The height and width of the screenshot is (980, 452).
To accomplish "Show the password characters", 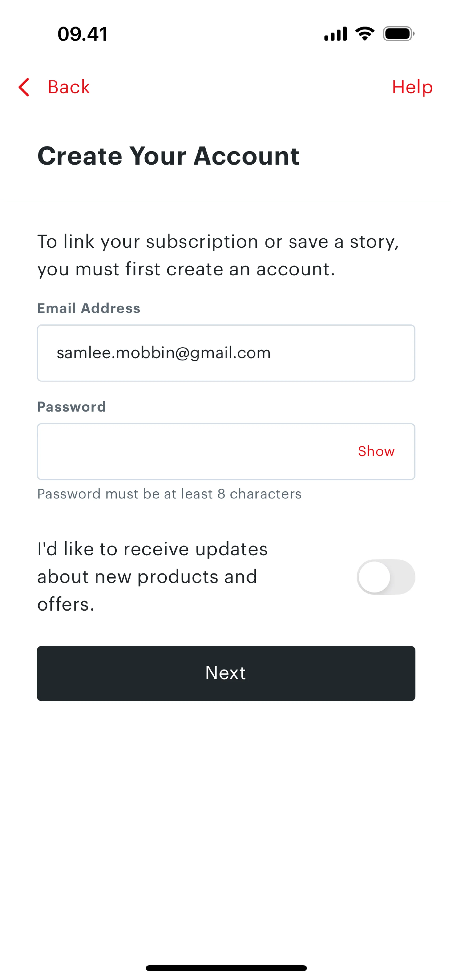I will tap(376, 452).
